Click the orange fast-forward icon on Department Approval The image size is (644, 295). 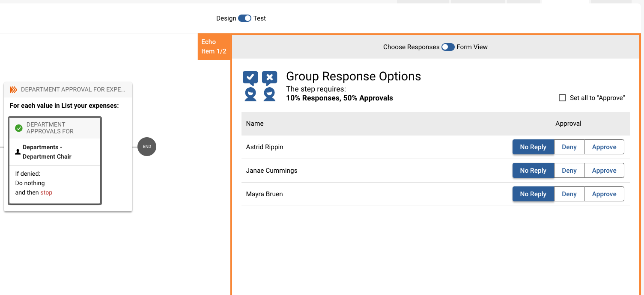coord(13,89)
